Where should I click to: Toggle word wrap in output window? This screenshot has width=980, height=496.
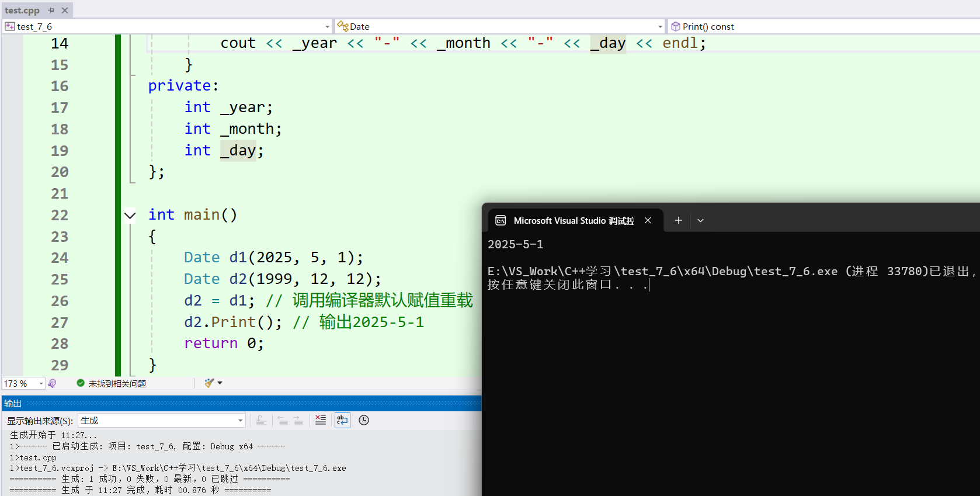[x=342, y=420]
